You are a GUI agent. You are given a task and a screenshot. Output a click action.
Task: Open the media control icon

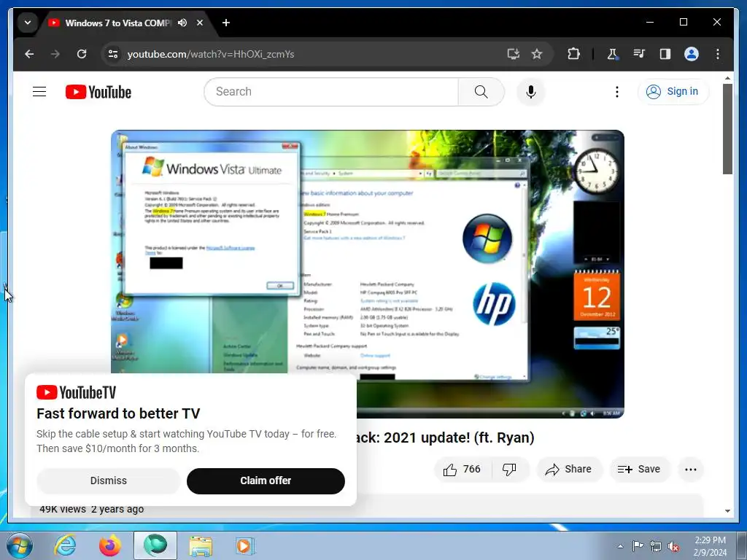pyautogui.click(x=639, y=54)
